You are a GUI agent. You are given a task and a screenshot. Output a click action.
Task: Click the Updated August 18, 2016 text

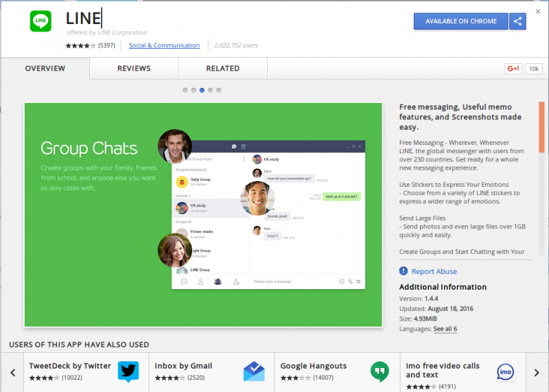(436, 309)
